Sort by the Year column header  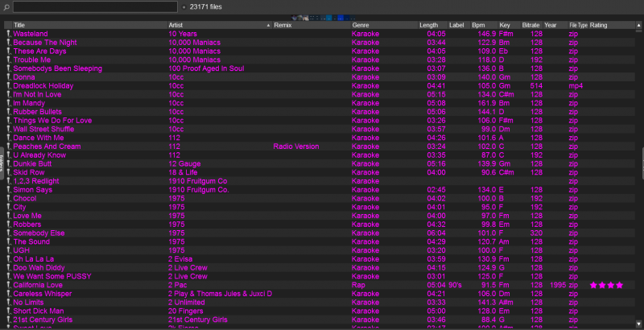point(555,25)
